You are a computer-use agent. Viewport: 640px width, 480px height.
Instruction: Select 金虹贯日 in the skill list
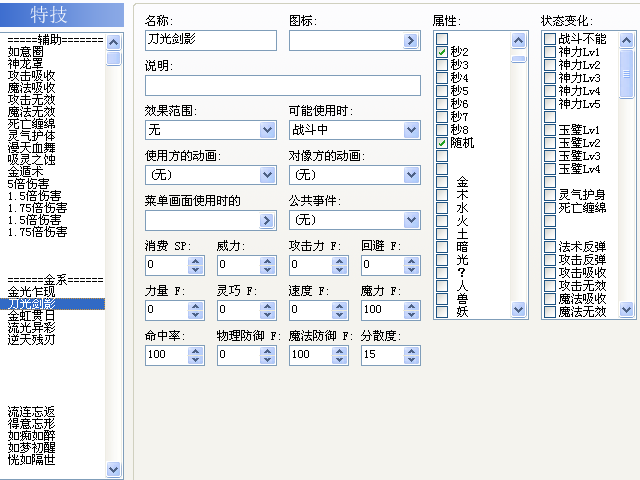[31, 316]
